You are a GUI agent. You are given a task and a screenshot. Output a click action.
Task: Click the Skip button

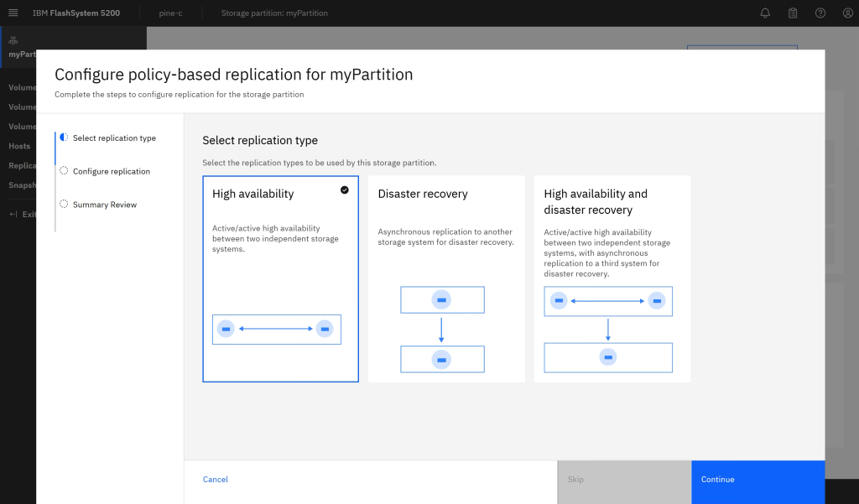click(x=624, y=480)
